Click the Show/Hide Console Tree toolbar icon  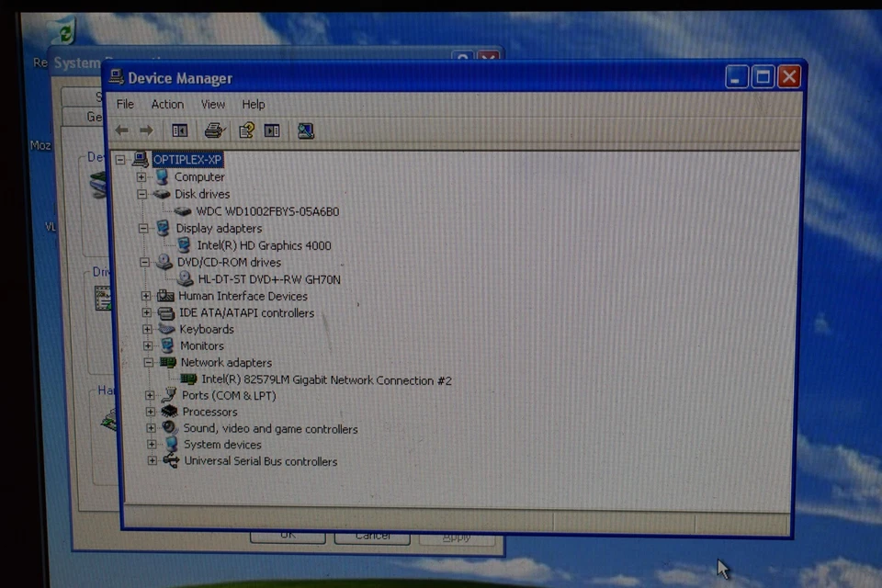click(179, 130)
